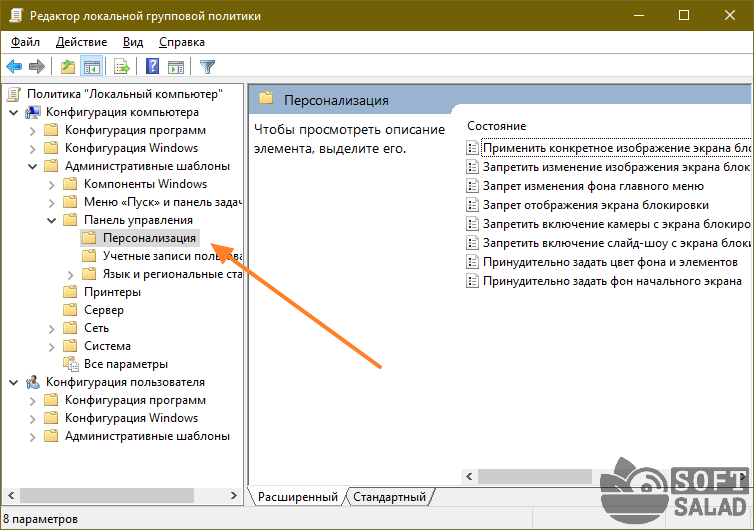Expand the 'Система' node
The image size is (754, 530).
51,347
